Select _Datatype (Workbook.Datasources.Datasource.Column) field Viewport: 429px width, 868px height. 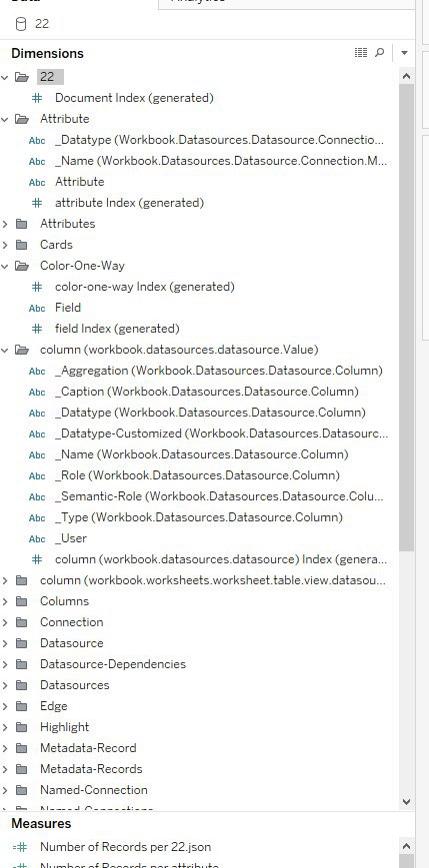pos(210,413)
